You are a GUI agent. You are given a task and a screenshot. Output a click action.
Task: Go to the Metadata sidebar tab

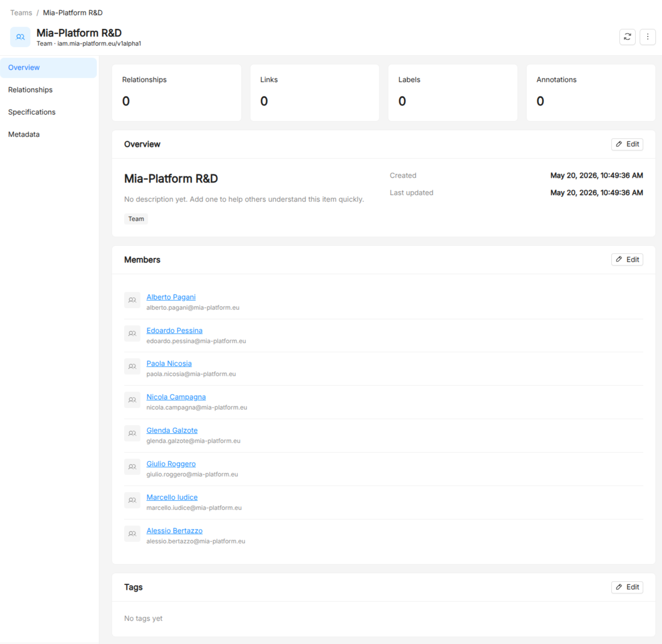click(48, 134)
